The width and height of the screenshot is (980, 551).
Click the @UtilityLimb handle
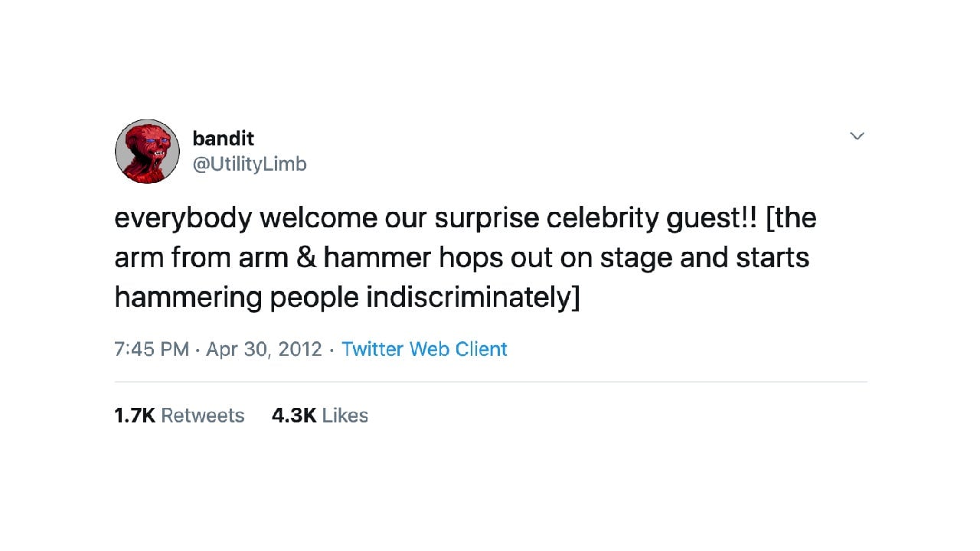point(249,164)
